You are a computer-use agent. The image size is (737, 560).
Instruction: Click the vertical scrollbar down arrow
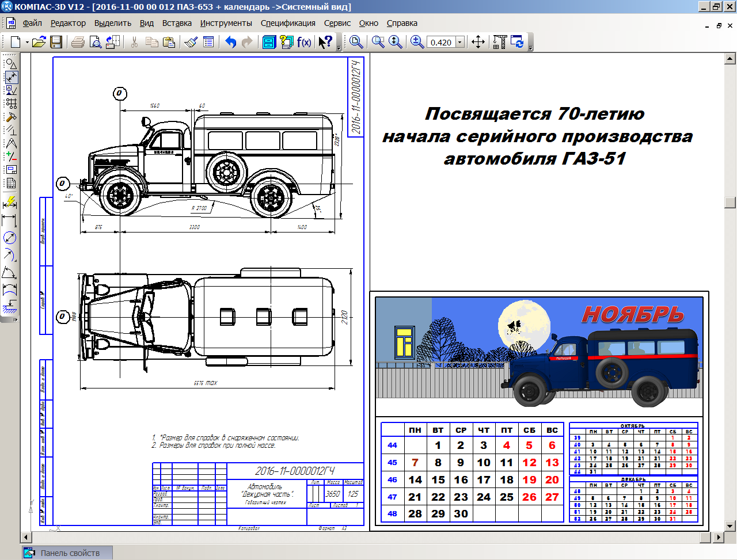(x=730, y=526)
